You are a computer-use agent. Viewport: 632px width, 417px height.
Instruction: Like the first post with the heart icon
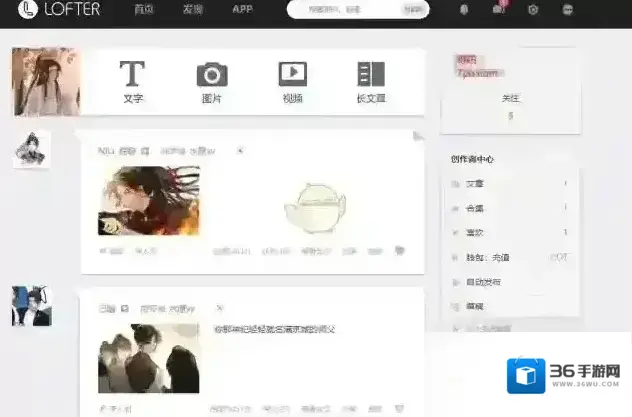tap(399, 251)
